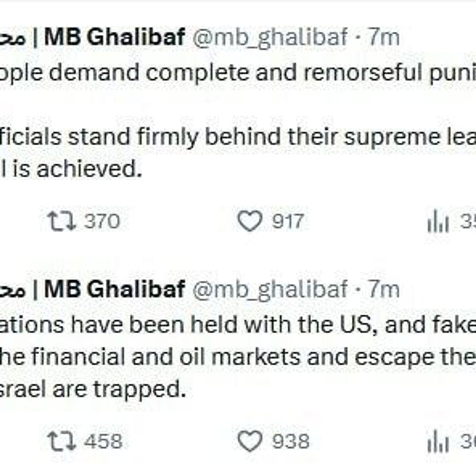Viewport: 476px width, 474px height.
Task: Click MB Ghalibaf display name on second tweet
Action: coord(115,289)
